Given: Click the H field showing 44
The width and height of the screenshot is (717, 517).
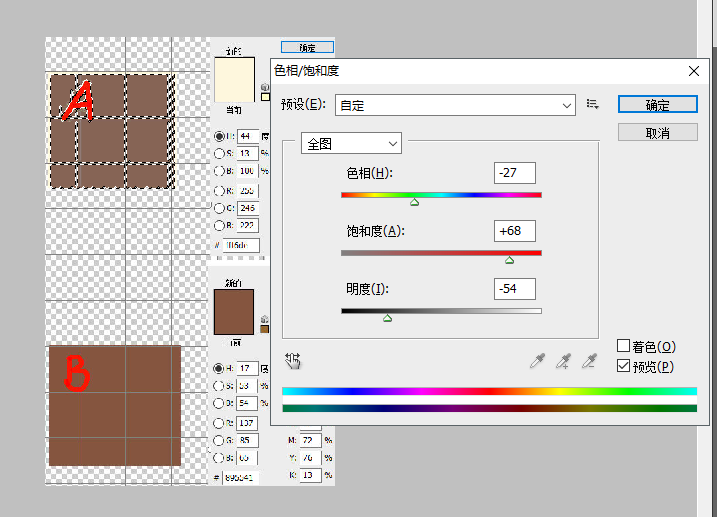Looking at the screenshot, I should (x=248, y=136).
